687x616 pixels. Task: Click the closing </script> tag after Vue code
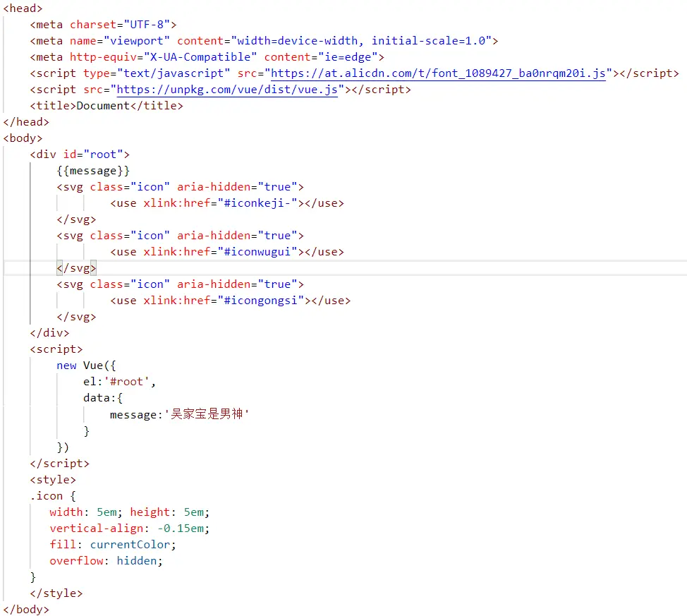(x=59, y=464)
